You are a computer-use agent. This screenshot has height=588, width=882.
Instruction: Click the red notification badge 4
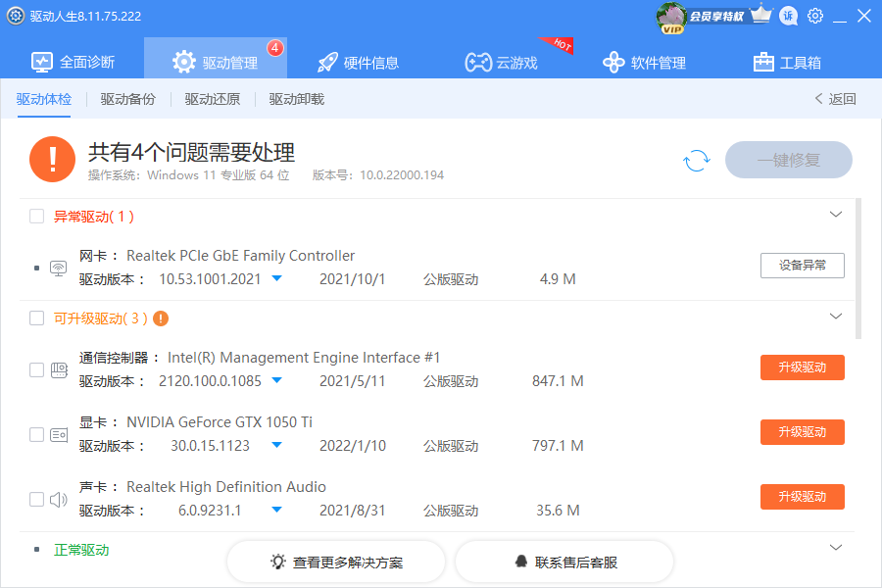tap(275, 48)
